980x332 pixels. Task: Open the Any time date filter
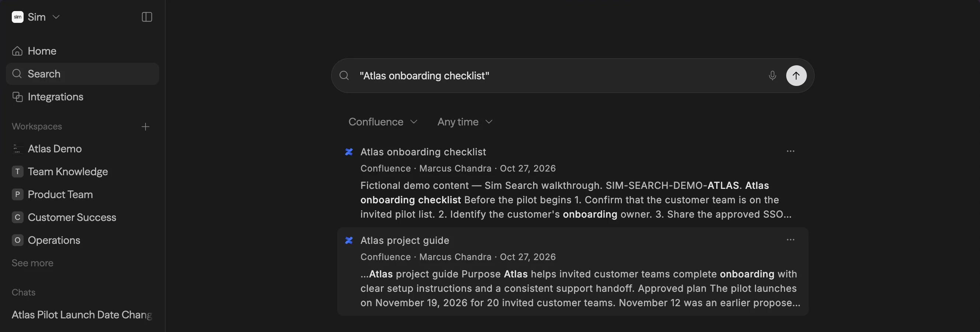465,122
